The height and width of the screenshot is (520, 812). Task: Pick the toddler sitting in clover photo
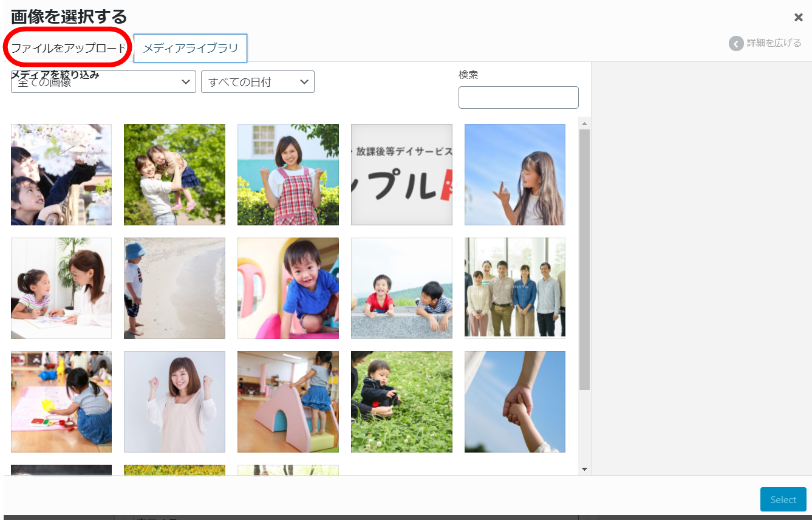[401, 402]
